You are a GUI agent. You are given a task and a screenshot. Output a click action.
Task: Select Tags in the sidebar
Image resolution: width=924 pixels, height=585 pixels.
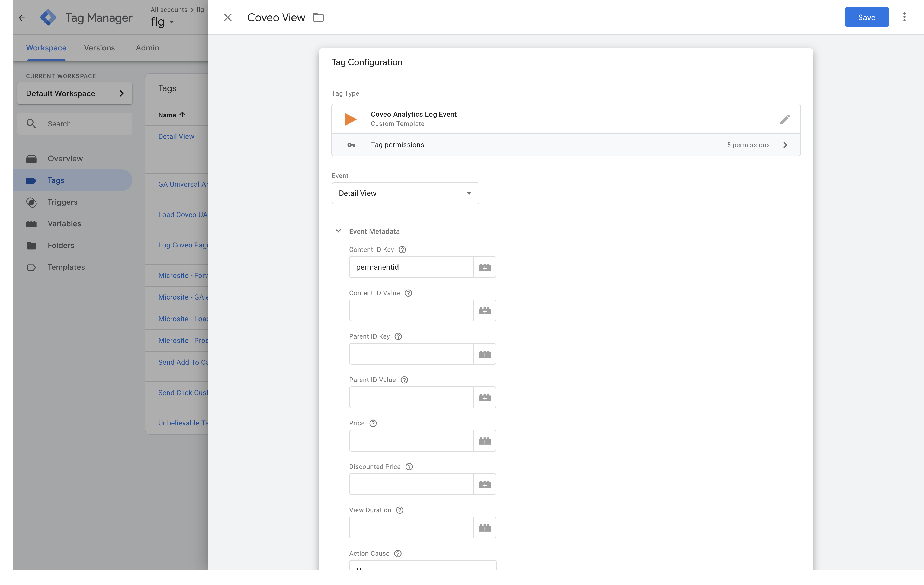pos(72,180)
